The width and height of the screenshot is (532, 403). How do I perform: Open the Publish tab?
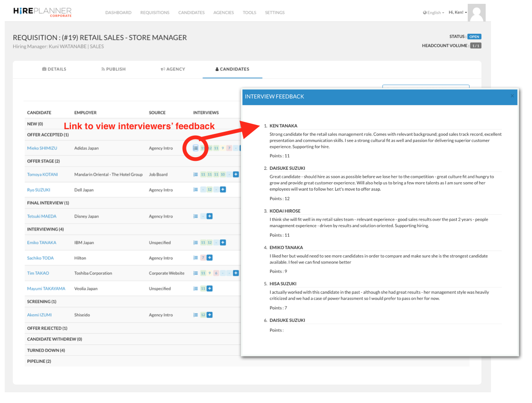[x=113, y=69]
